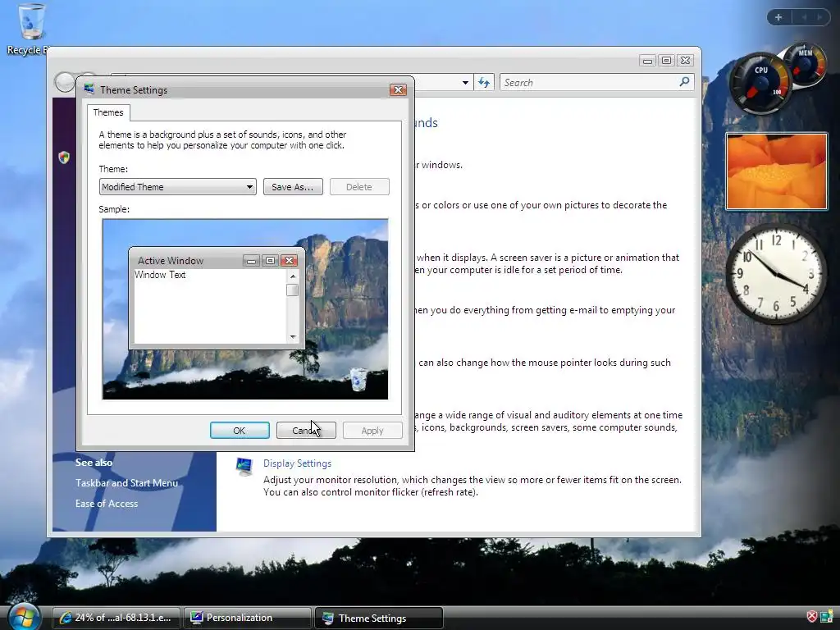
Task: Click the search magnifier icon
Action: click(684, 82)
